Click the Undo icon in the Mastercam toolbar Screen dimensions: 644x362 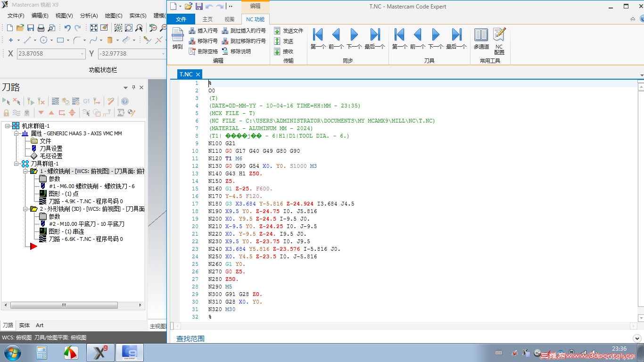(67, 28)
